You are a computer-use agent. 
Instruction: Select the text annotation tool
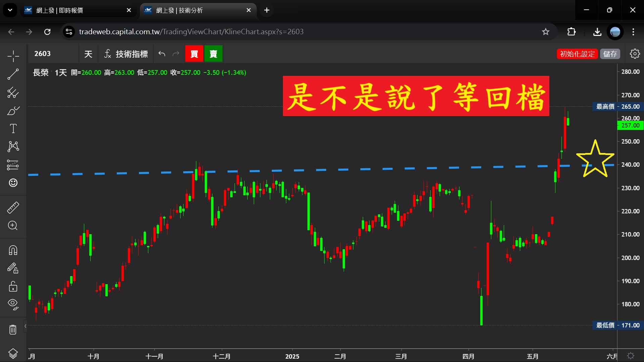point(13,128)
